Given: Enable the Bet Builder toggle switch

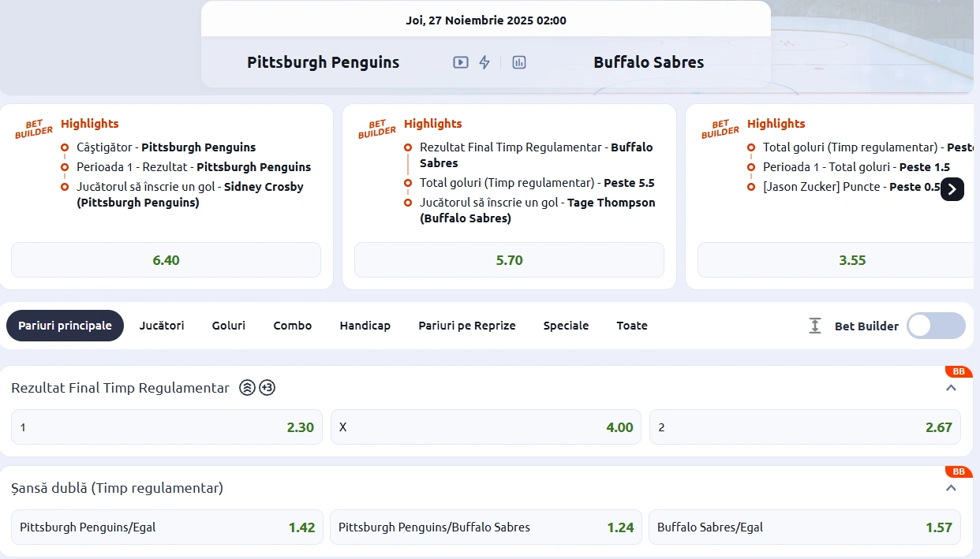Looking at the screenshot, I should click(936, 326).
